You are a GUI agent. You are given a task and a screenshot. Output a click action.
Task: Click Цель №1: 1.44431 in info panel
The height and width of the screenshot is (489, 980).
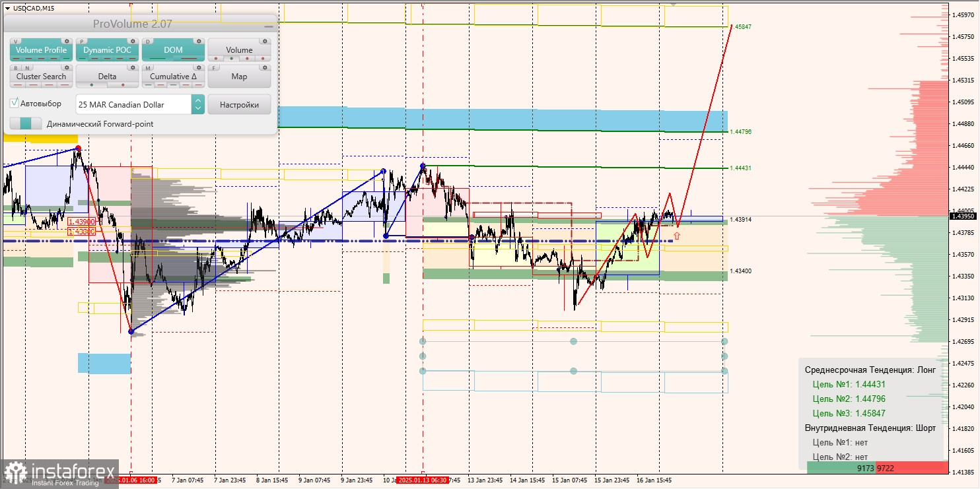click(849, 385)
